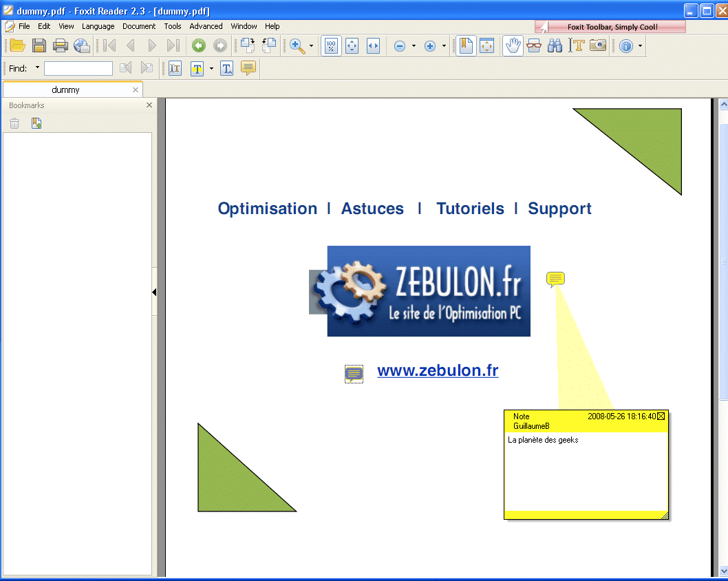
Task: Select the Hand tool
Action: click(x=513, y=46)
